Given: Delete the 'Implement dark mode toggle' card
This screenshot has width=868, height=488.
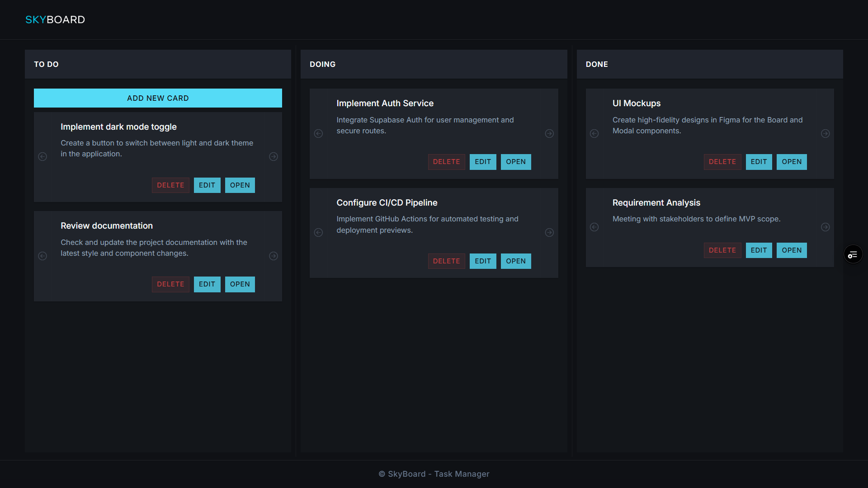Looking at the screenshot, I should tap(170, 185).
